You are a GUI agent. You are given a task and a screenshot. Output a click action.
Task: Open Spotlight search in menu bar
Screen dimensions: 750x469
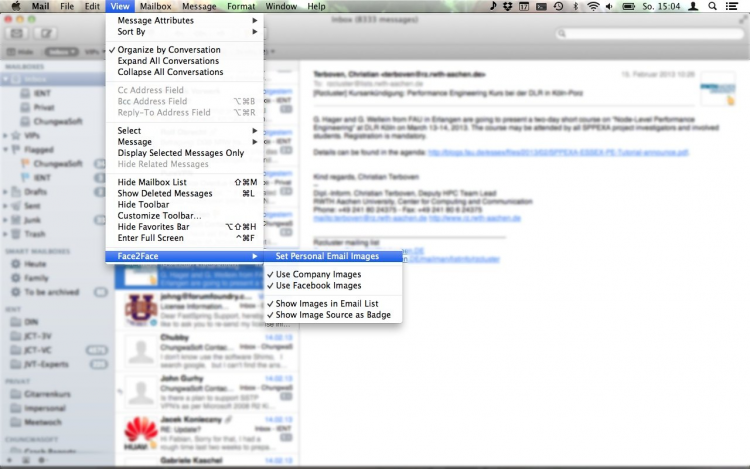click(712, 6)
